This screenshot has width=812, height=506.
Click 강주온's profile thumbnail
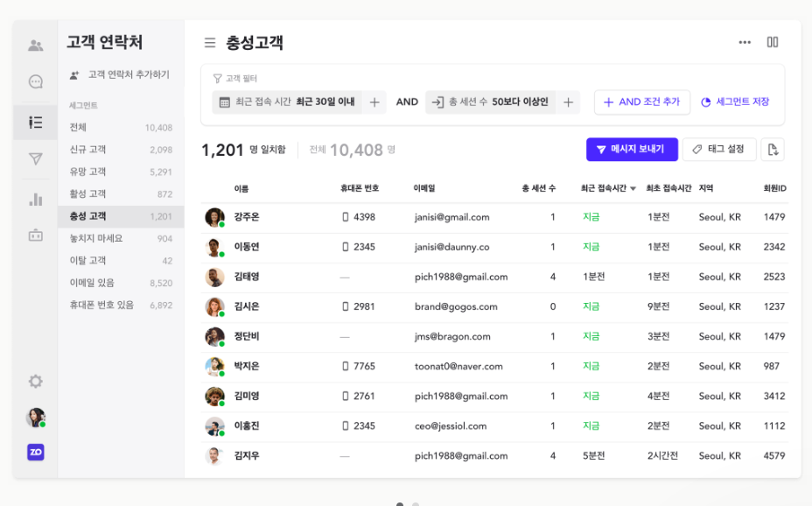coord(214,216)
